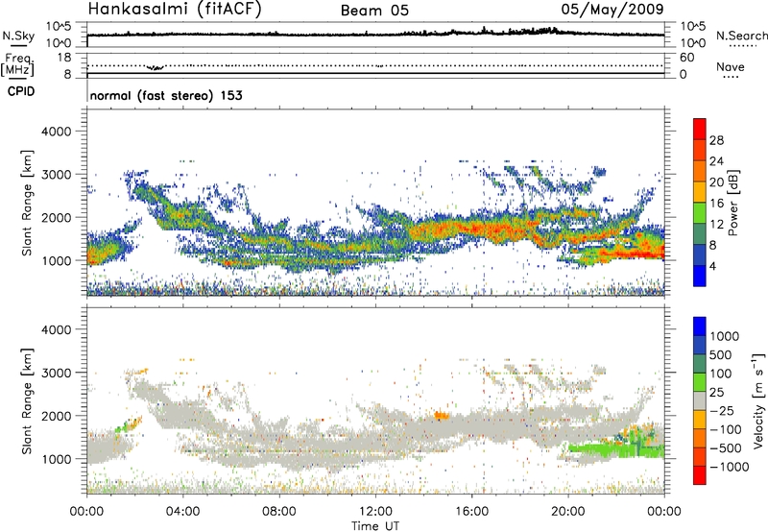Click 'normal (fast stereo) 153' mode text

166,95
